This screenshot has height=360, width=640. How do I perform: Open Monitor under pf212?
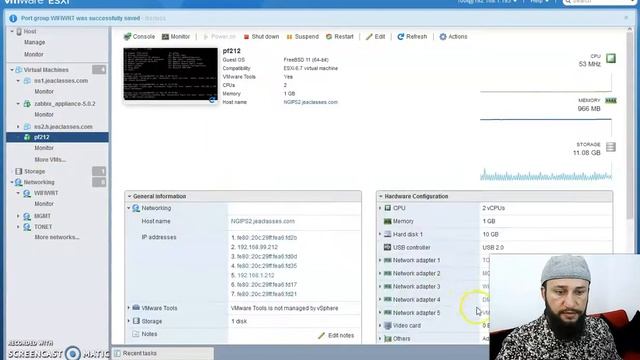tap(44, 148)
